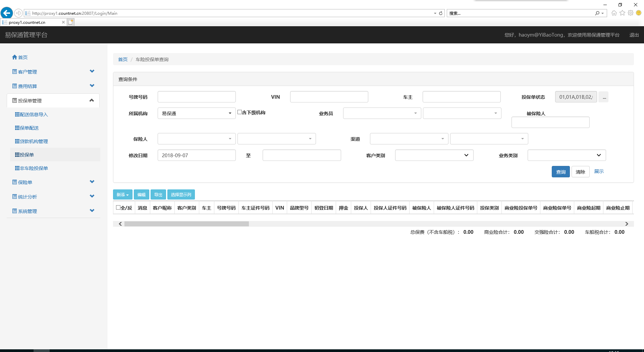Image resolution: width=644 pixels, height=352 pixels.
Task: Open 保单配送 submenu item
Action: click(x=27, y=128)
